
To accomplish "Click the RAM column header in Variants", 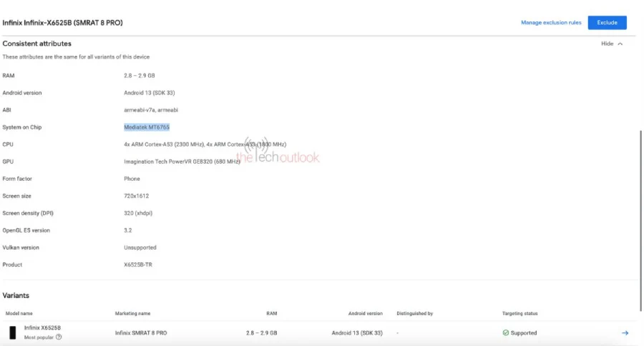I will [271, 313].
